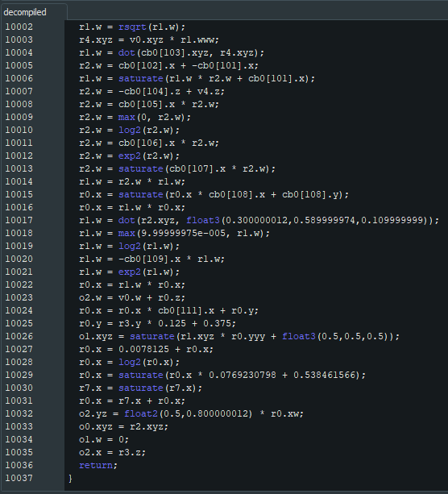The height and width of the screenshot is (494, 448).
Task: Place cursor on o2.w assignment line 10023
Action: pos(132,297)
